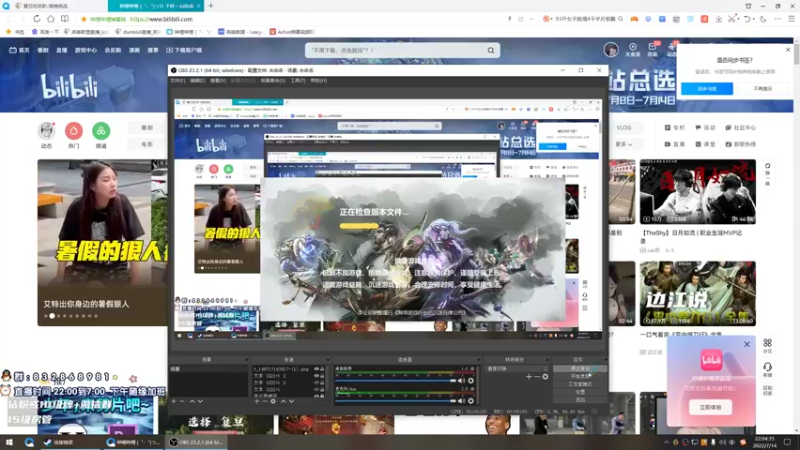Screen dimensions: 800x450
Task: Click 不再提示 button in sync popup
Action: click(x=763, y=89)
